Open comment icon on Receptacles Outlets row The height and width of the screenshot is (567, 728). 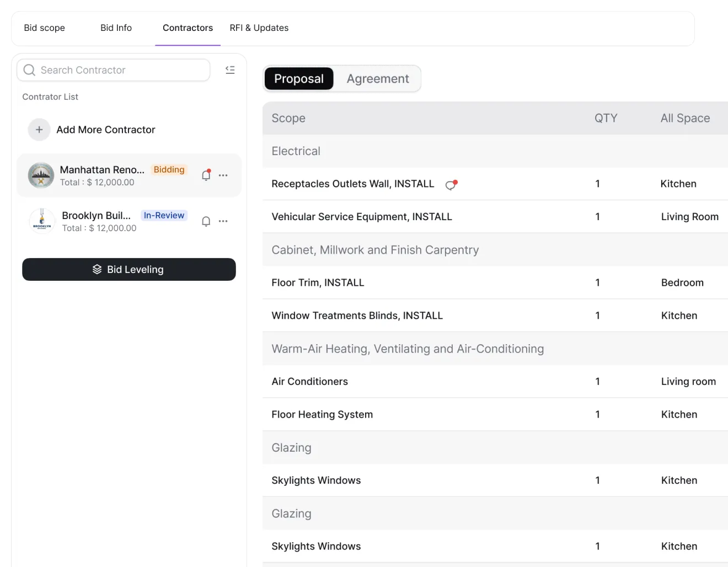pos(452,185)
